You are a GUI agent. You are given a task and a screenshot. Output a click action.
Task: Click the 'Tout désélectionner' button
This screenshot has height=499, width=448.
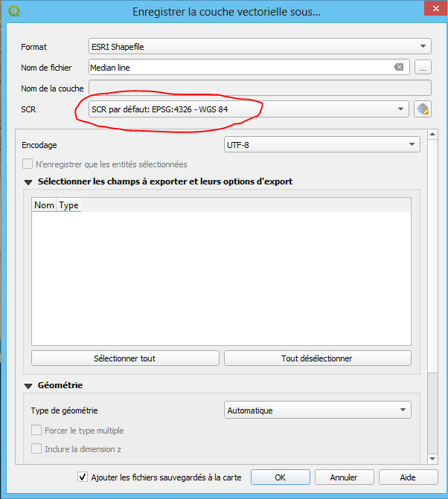point(317,358)
